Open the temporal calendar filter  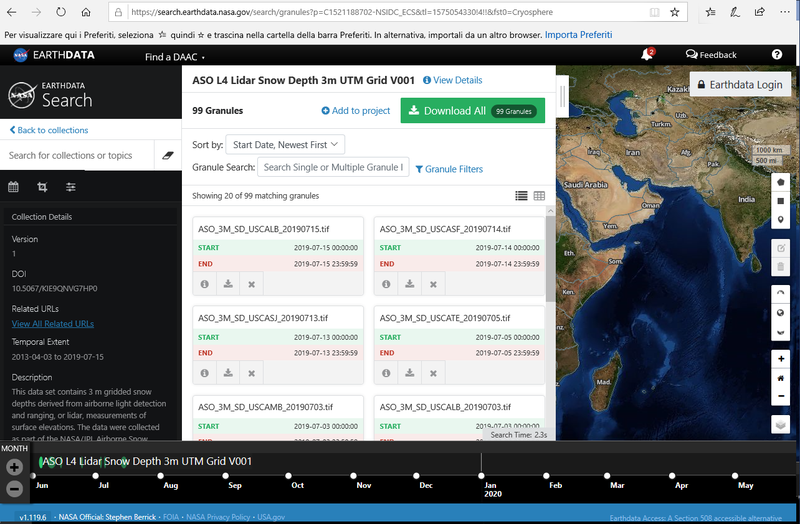click(13, 187)
